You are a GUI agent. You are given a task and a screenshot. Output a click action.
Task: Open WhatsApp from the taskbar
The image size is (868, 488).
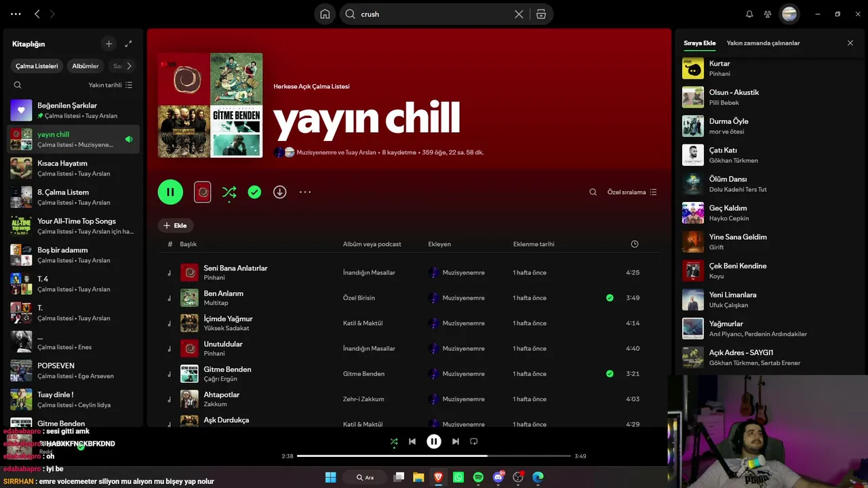458,478
